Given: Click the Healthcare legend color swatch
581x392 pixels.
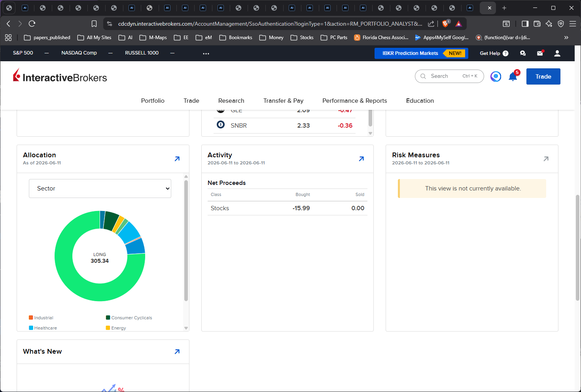Looking at the screenshot, I should coord(31,328).
